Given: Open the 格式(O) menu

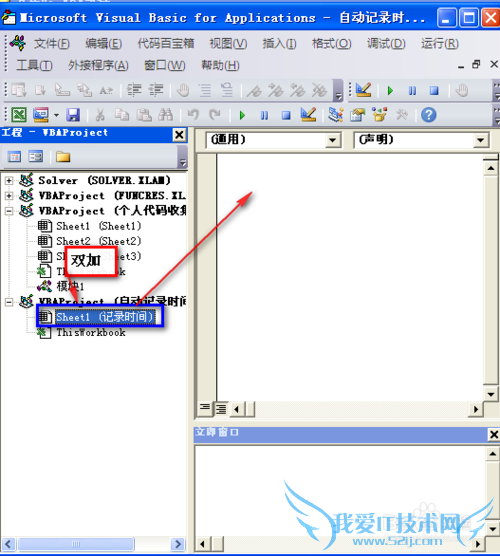Looking at the screenshot, I should [332, 44].
